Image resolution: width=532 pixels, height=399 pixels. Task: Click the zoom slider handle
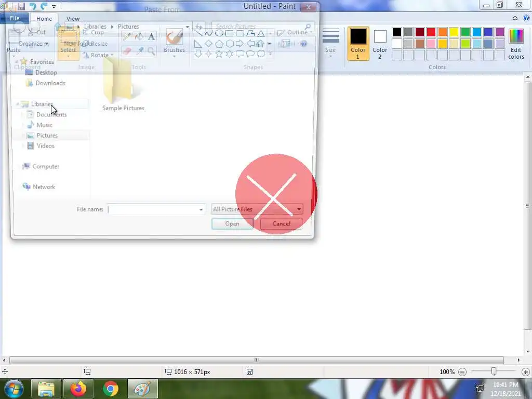click(494, 372)
